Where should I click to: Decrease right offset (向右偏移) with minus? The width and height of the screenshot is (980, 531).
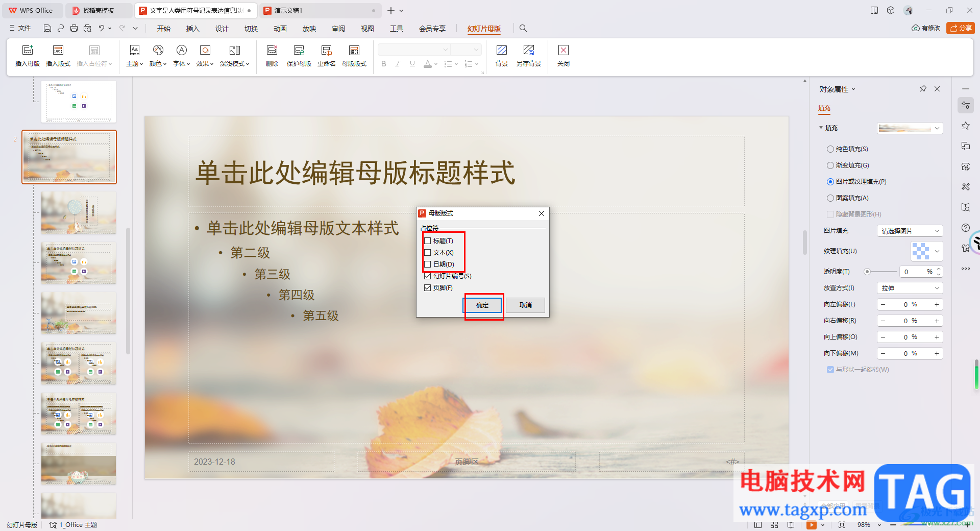pyautogui.click(x=883, y=321)
